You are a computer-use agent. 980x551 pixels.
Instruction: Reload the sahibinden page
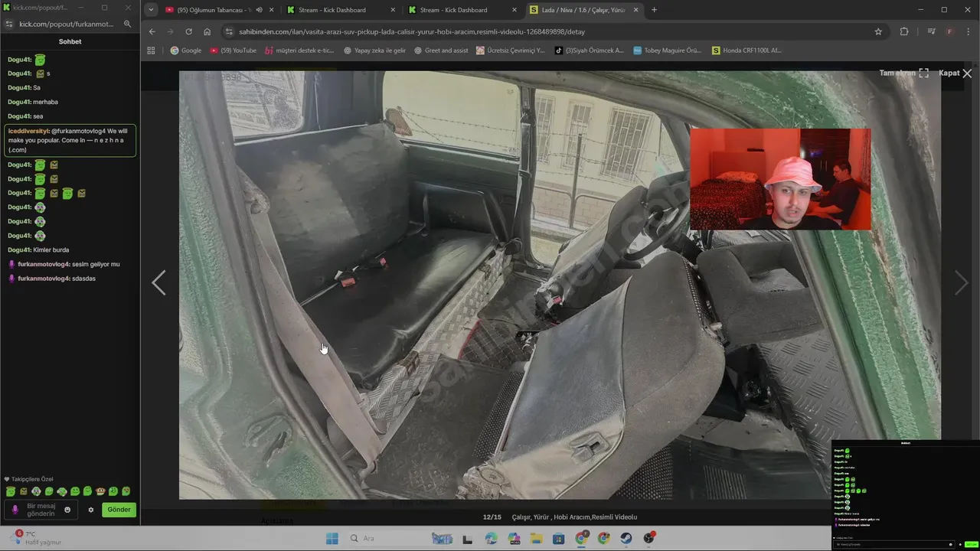tap(188, 31)
